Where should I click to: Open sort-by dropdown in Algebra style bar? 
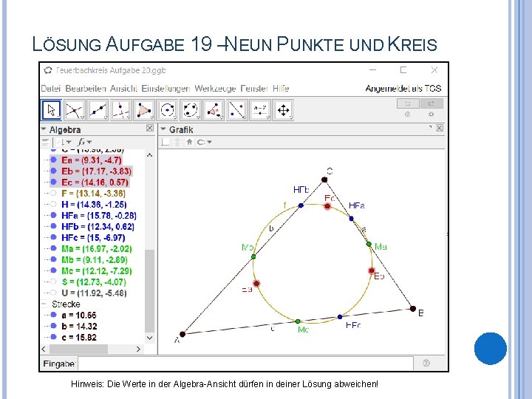[x=64, y=142]
